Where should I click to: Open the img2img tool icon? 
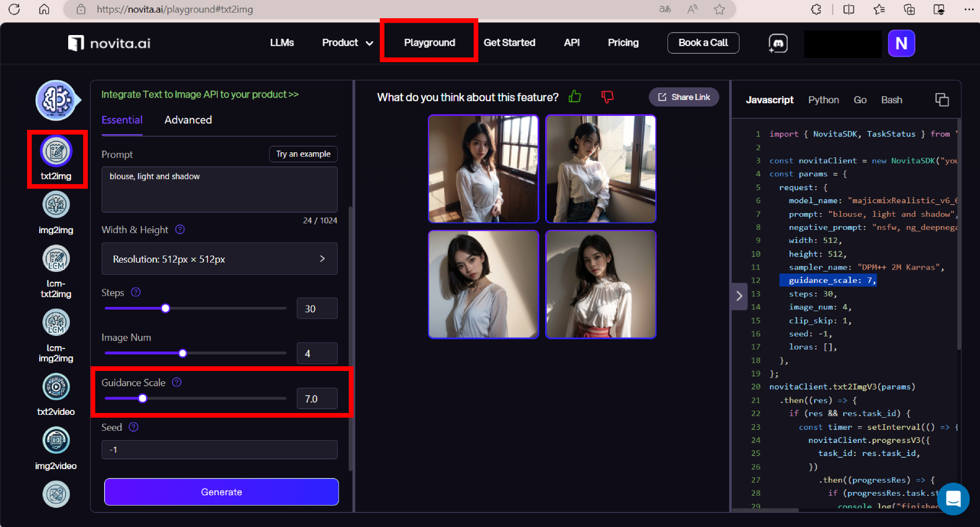pos(56,205)
